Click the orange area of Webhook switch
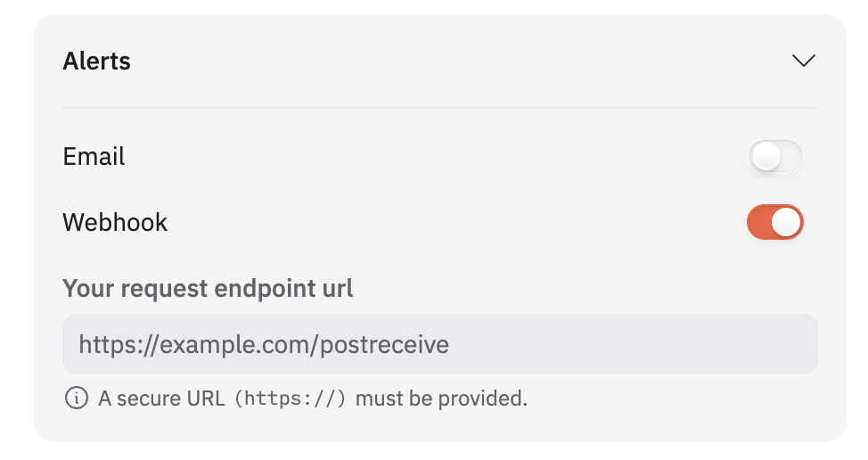The height and width of the screenshot is (460, 868). (759, 222)
